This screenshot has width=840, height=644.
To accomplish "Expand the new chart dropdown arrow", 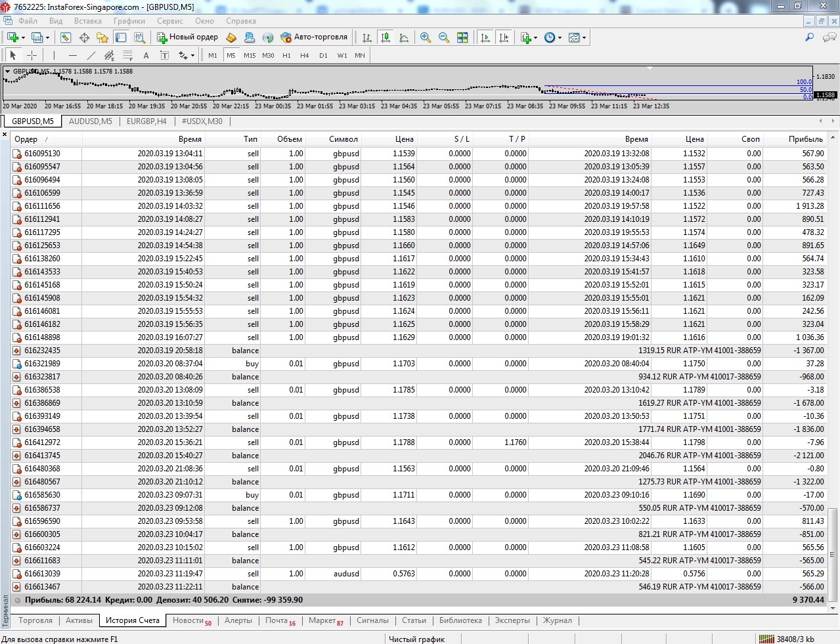I will [24, 37].
